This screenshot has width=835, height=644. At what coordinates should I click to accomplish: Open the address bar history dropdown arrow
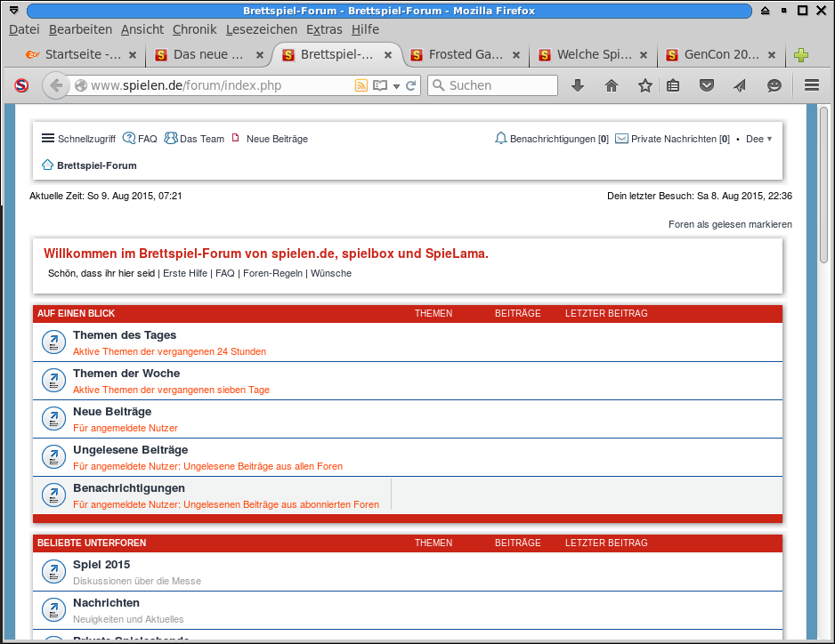coord(396,86)
